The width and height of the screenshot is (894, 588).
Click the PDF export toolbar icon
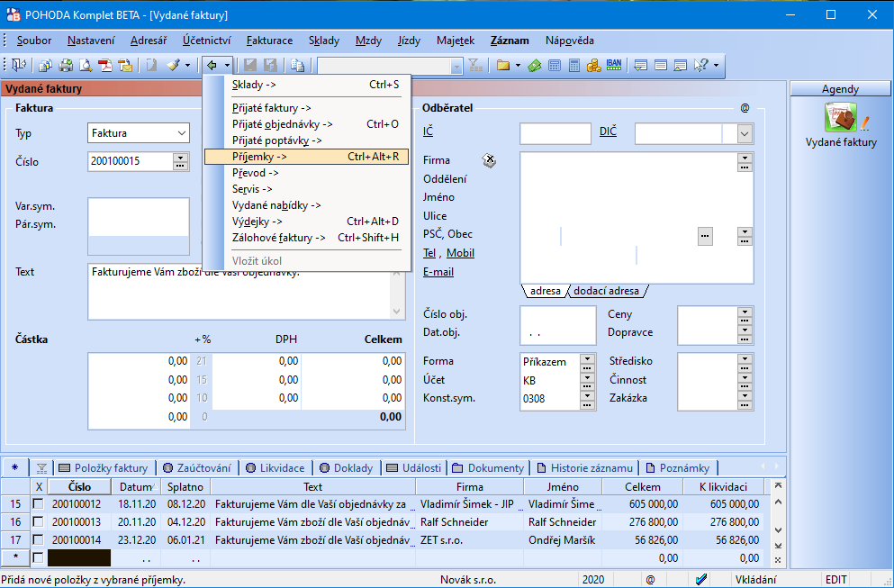105,66
